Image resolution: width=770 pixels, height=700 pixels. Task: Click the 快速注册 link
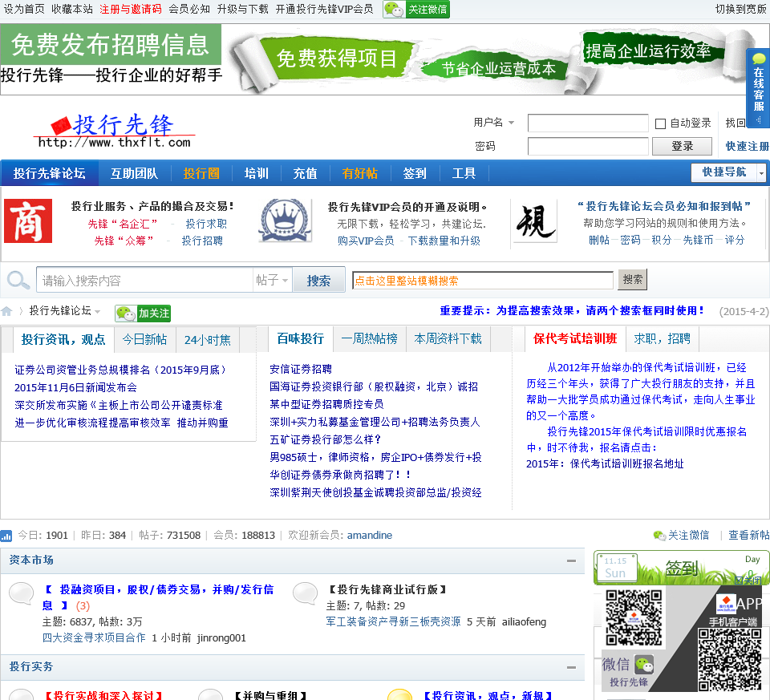coord(747,146)
